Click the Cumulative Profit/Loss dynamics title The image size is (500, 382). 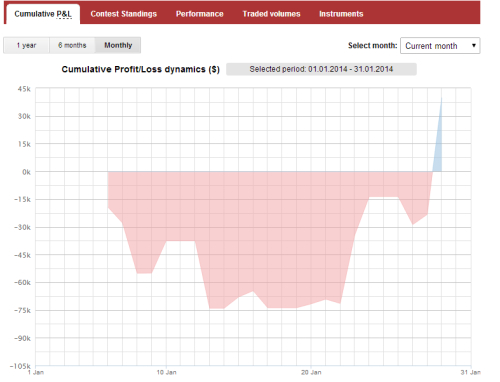[140, 69]
